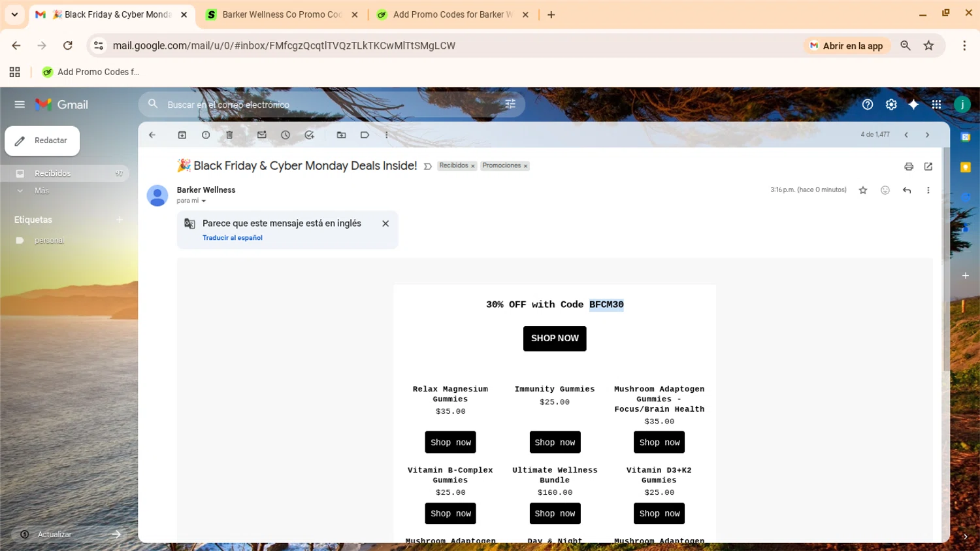
Task: Open the labels icon in toolbar
Action: (x=365, y=135)
